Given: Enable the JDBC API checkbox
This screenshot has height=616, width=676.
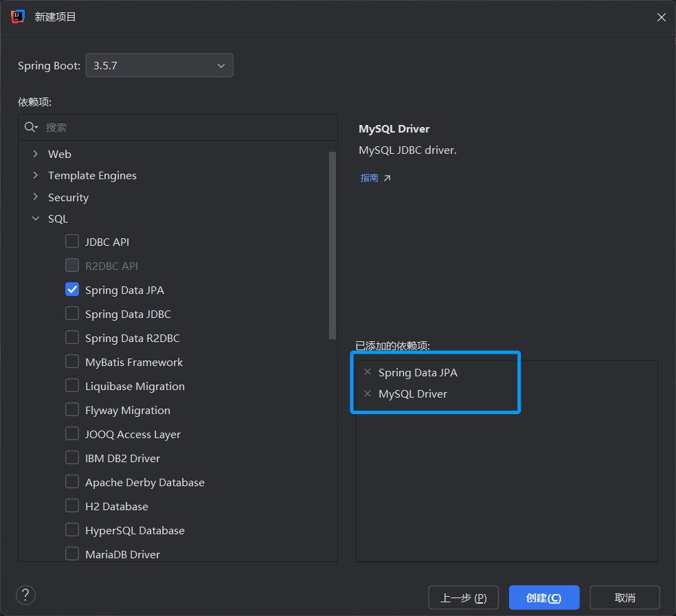Looking at the screenshot, I should pyautogui.click(x=72, y=241).
